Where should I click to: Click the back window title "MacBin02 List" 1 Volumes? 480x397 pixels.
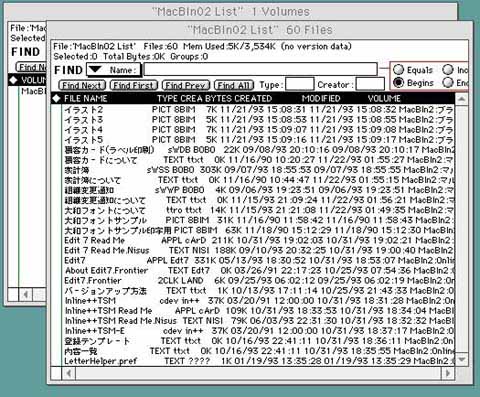point(231,12)
